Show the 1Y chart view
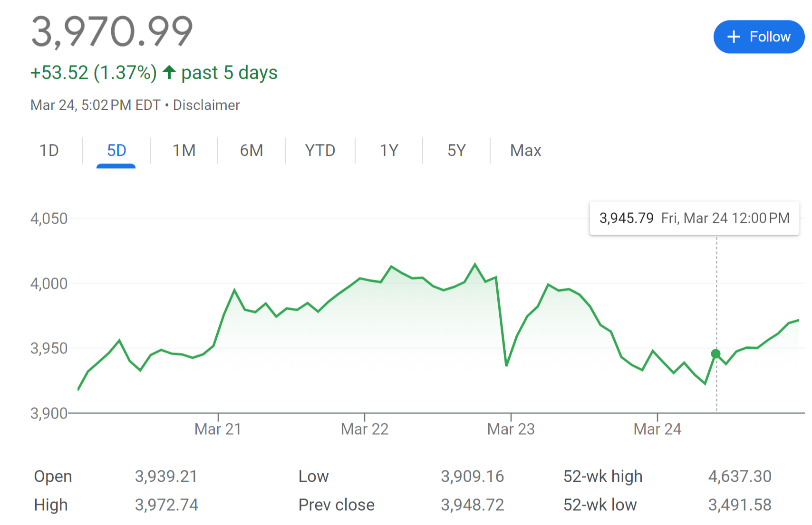 click(389, 151)
